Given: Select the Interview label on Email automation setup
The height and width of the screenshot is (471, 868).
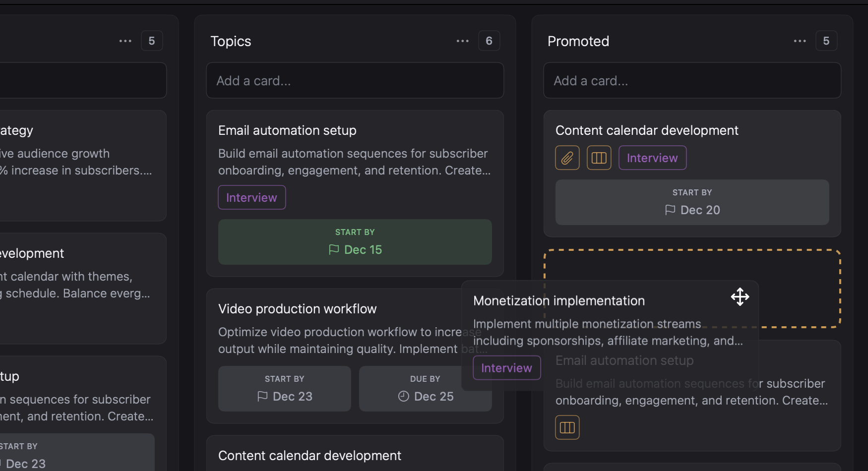Looking at the screenshot, I should pos(251,197).
